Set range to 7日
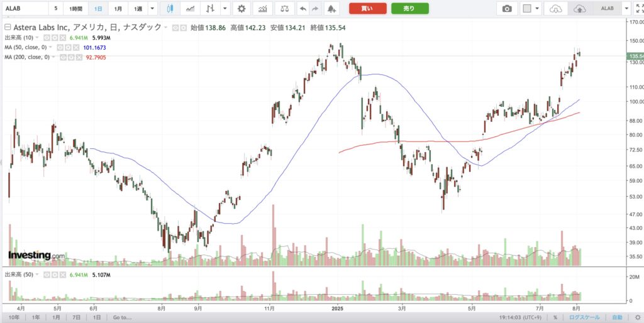 (76, 317)
